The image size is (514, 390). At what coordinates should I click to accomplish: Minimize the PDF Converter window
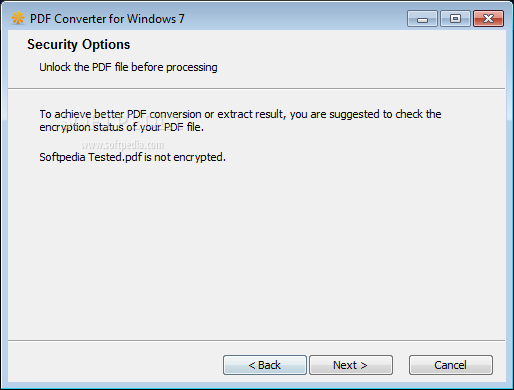click(x=422, y=19)
